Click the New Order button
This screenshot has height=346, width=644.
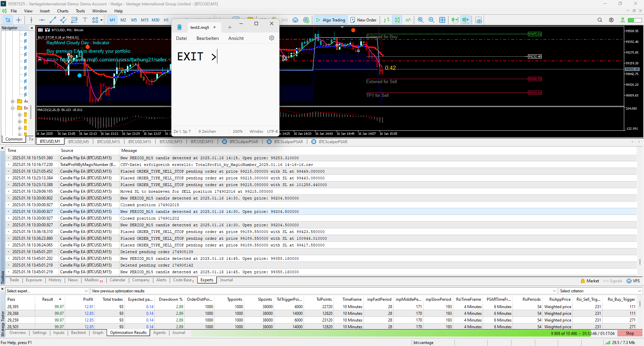point(364,20)
